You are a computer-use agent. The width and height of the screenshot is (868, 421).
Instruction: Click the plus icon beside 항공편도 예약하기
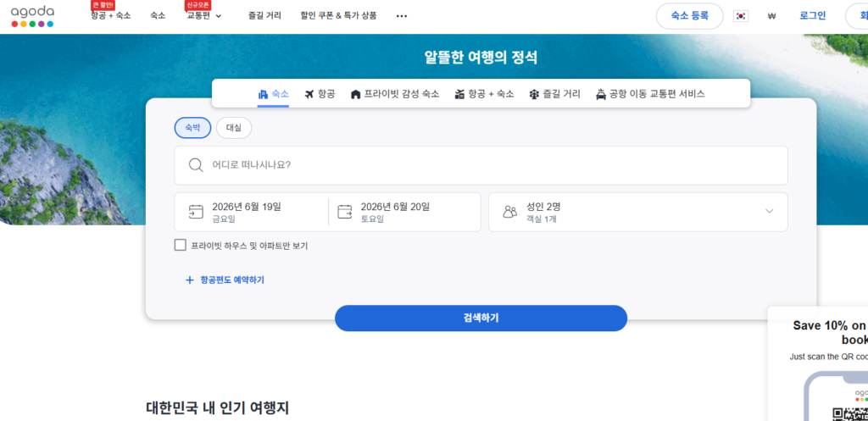point(189,280)
